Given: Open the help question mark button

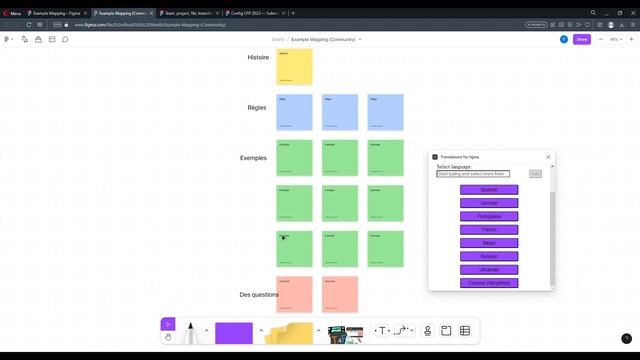Looking at the screenshot, I should [627, 338].
